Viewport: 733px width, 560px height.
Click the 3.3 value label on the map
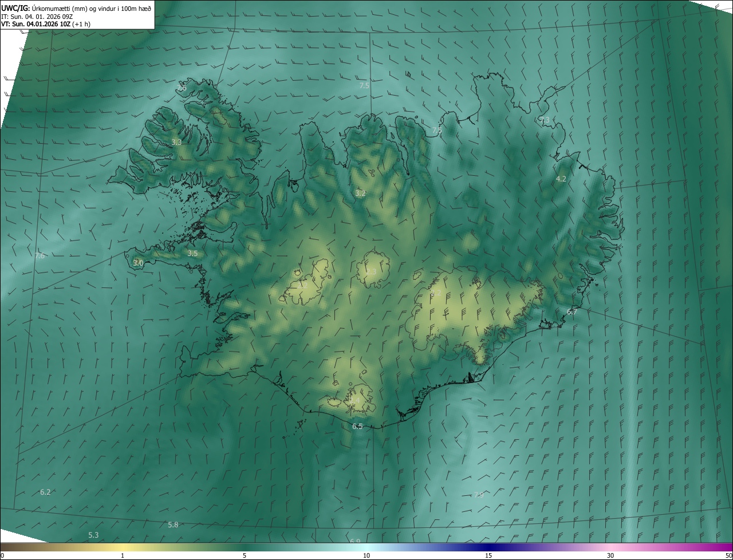(176, 143)
